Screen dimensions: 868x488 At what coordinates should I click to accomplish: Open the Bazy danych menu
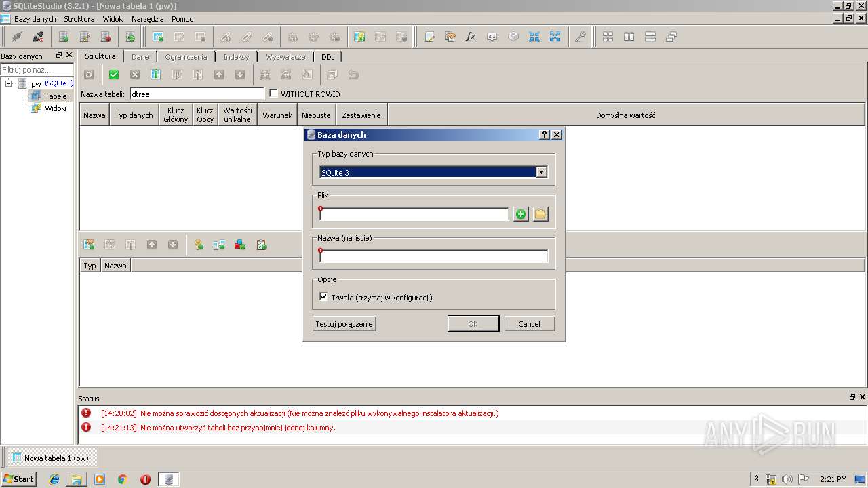(35, 19)
